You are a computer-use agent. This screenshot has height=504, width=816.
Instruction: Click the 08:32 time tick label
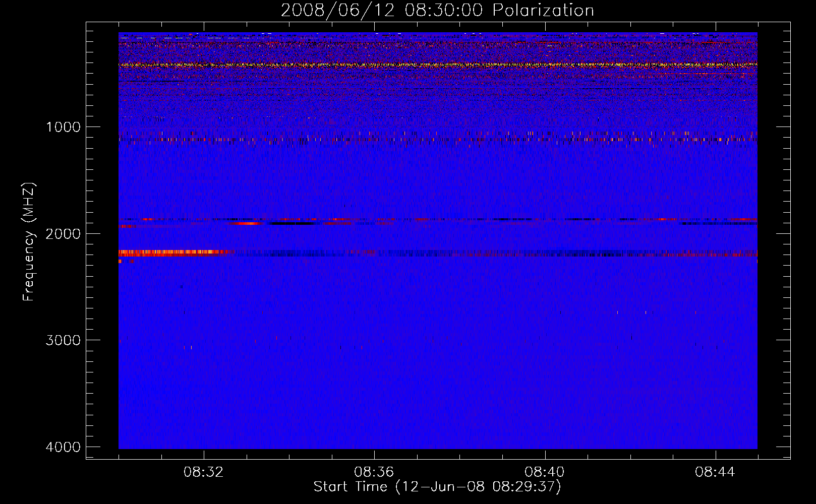[204, 472]
